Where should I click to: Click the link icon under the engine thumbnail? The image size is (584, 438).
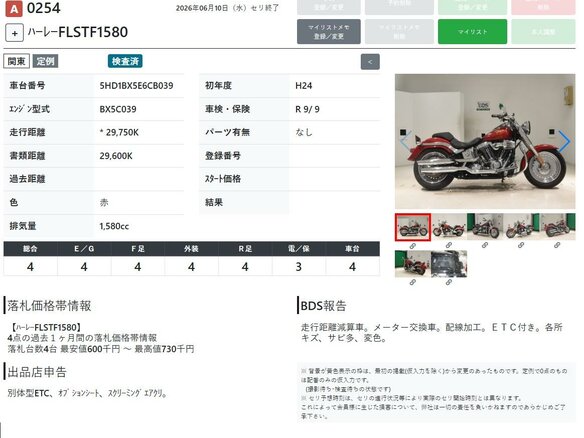point(449,282)
